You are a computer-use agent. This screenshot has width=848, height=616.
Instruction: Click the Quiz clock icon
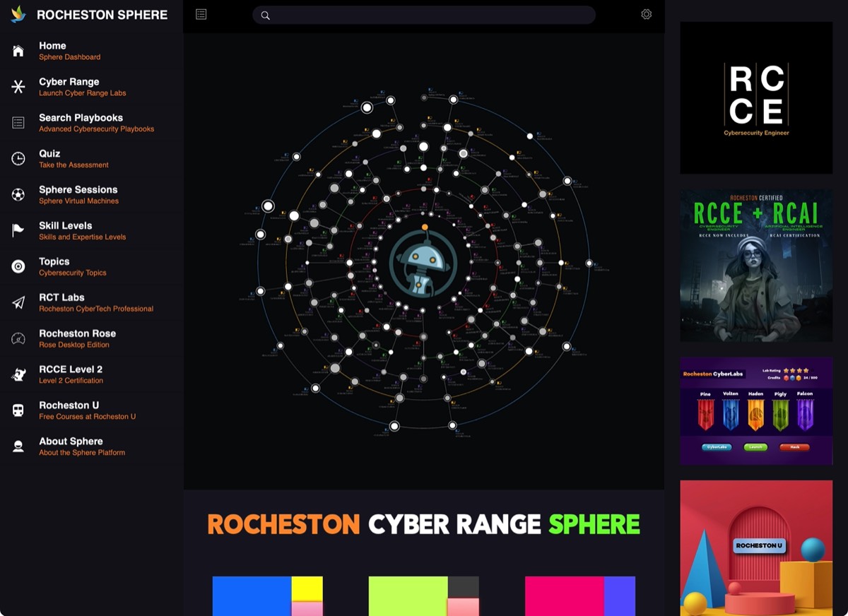point(18,159)
